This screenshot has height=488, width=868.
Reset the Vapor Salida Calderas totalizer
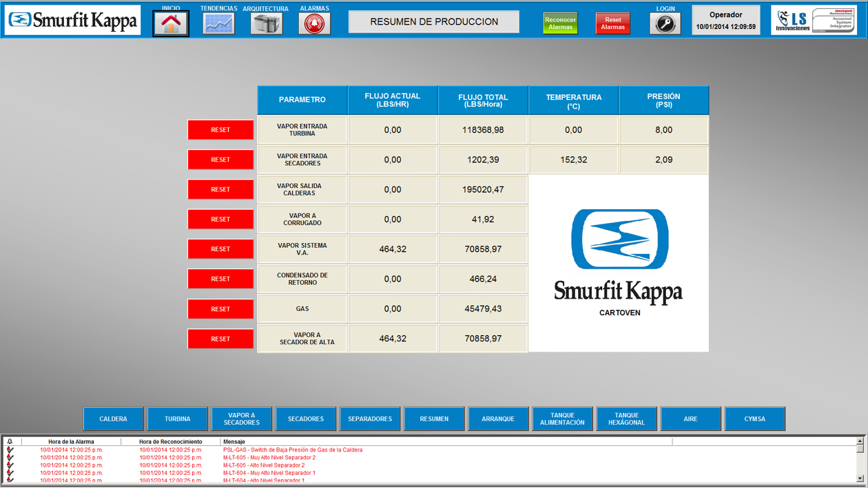coord(220,189)
